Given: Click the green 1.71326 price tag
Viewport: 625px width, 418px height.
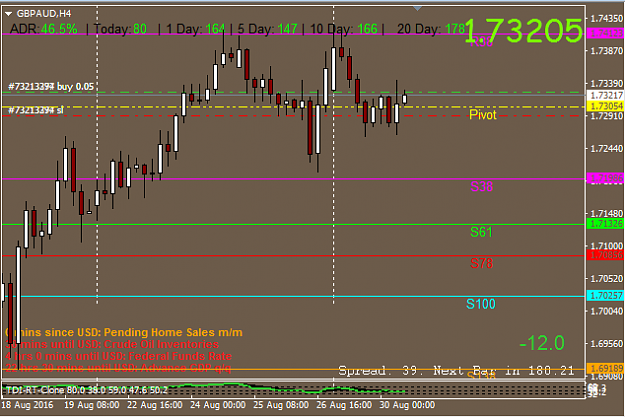Looking at the screenshot, I should coord(606,224).
